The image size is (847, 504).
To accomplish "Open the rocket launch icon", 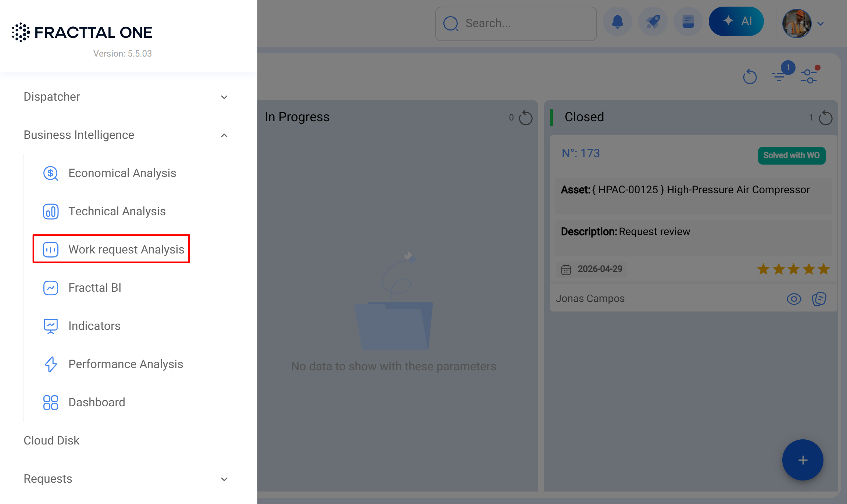I will tap(653, 22).
